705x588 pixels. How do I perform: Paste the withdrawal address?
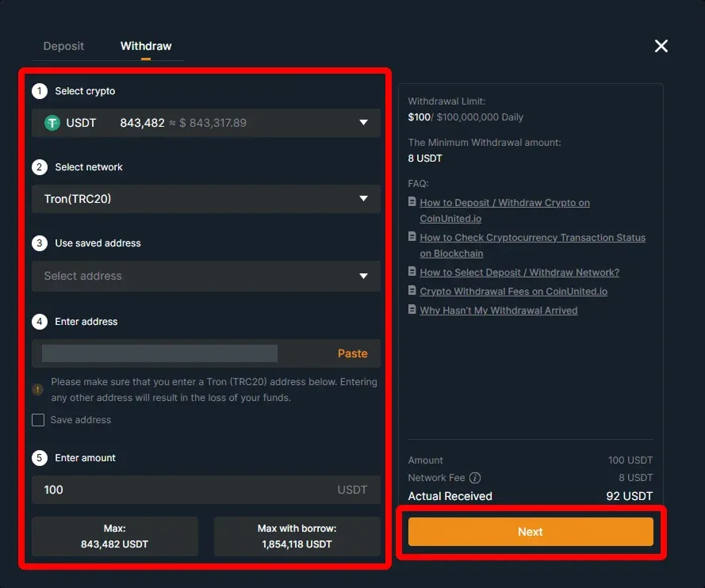pos(352,353)
